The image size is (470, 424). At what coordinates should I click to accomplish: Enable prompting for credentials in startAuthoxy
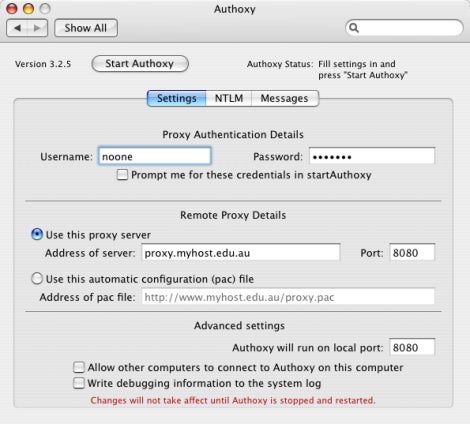122,175
